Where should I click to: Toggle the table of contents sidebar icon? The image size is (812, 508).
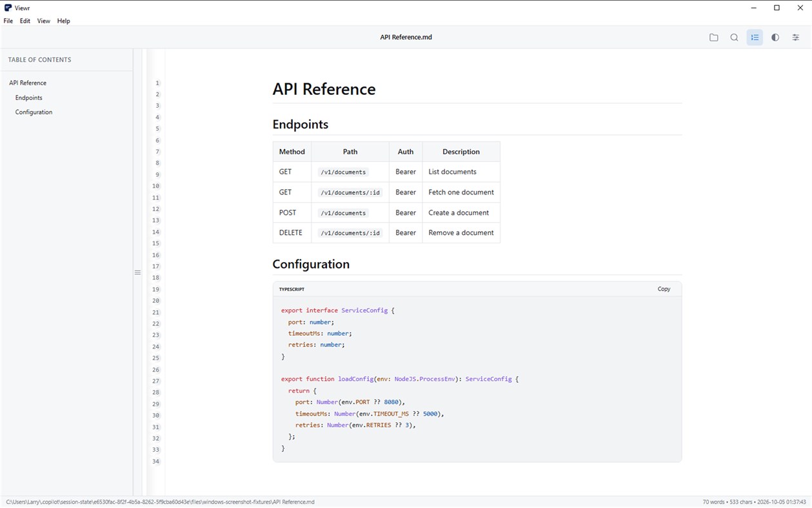click(x=755, y=37)
